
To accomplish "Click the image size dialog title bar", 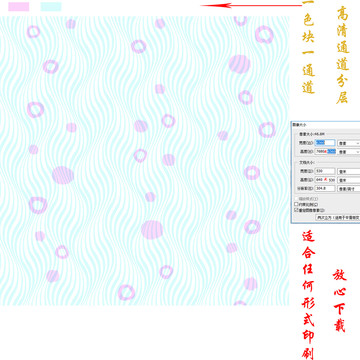I will [x=326, y=124].
